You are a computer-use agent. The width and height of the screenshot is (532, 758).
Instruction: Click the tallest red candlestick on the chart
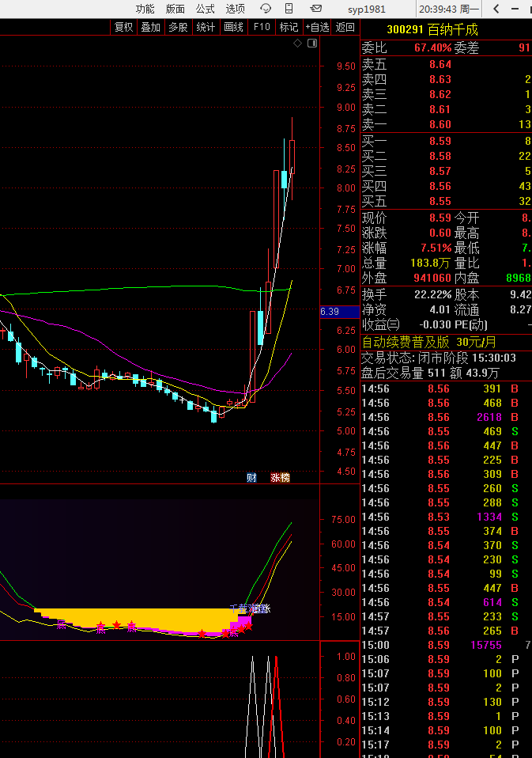276,219
